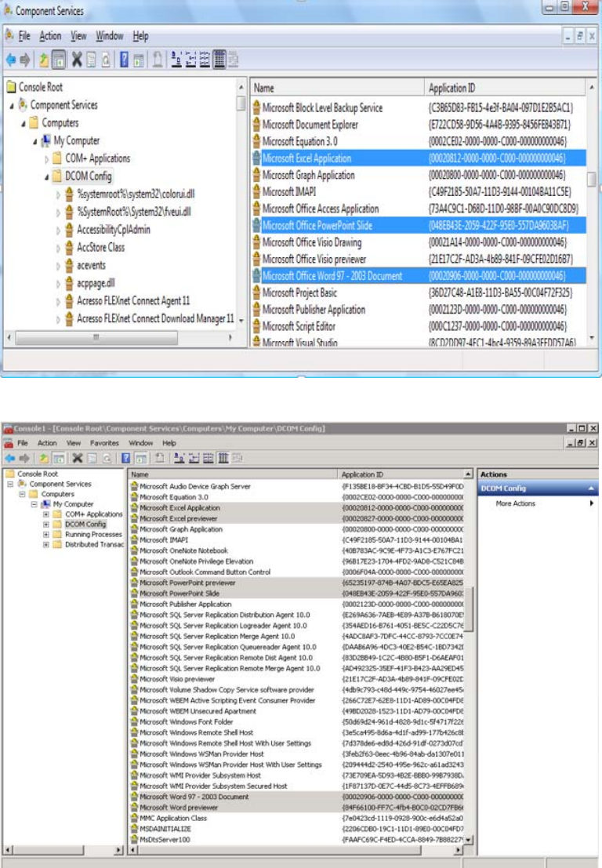Collapse Computers node in top window tree
This screenshot has height=868, width=602.
coord(24,123)
